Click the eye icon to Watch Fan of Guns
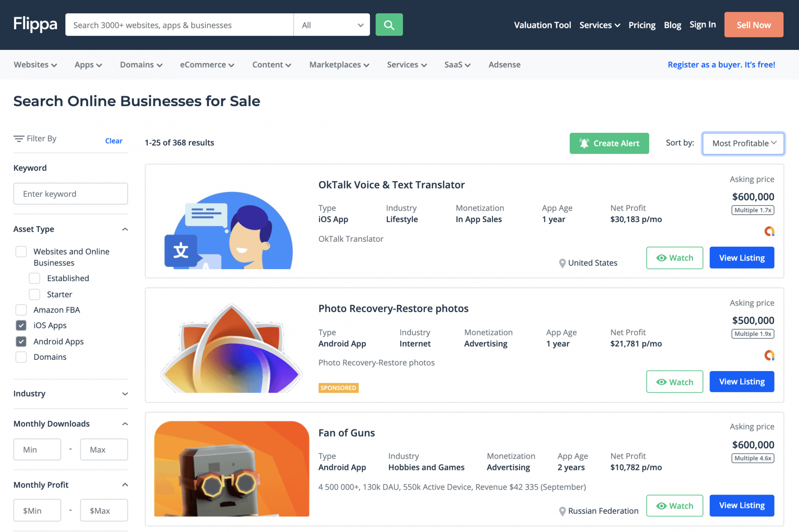Screen dimensions: 799x532 point(661,506)
